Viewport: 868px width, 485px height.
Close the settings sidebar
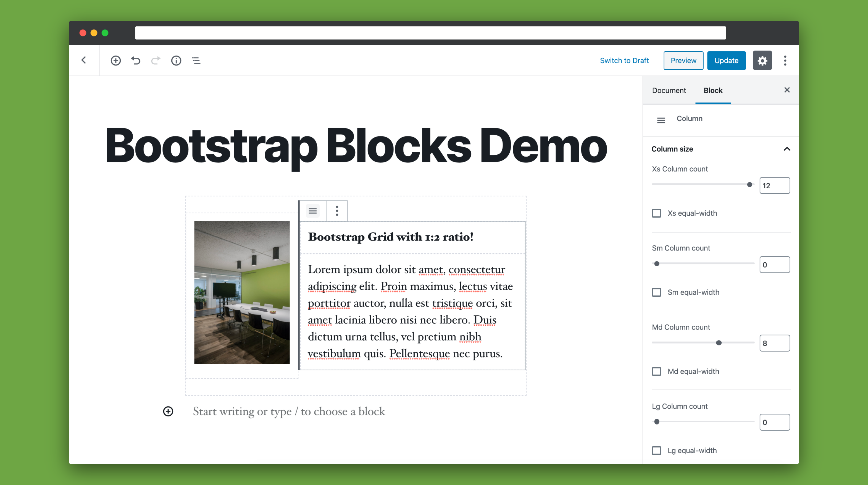click(787, 90)
